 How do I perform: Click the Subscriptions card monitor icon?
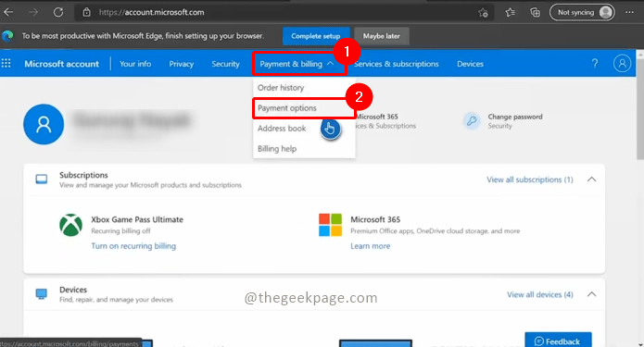[x=42, y=180]
